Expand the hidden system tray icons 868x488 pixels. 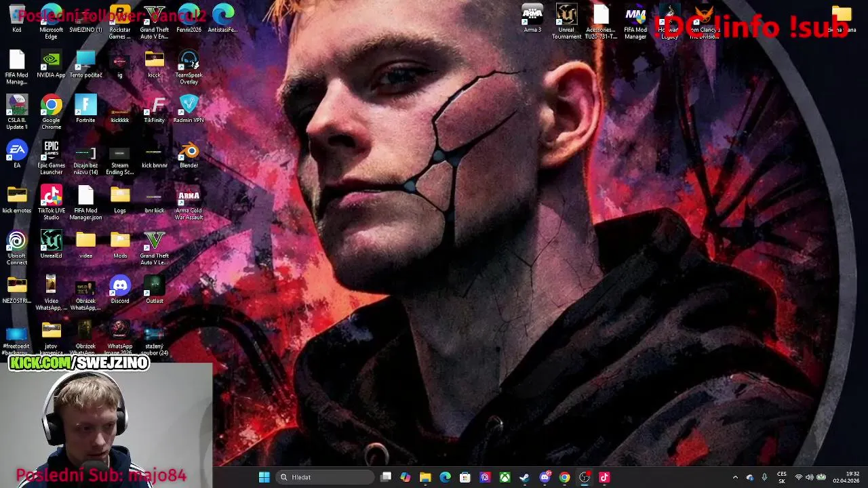click(735, 477)
